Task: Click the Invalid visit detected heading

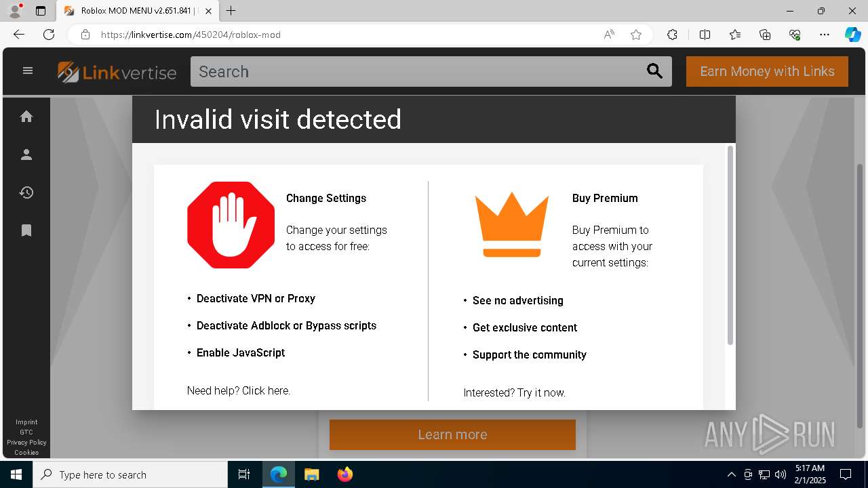Action: (278, 119)
